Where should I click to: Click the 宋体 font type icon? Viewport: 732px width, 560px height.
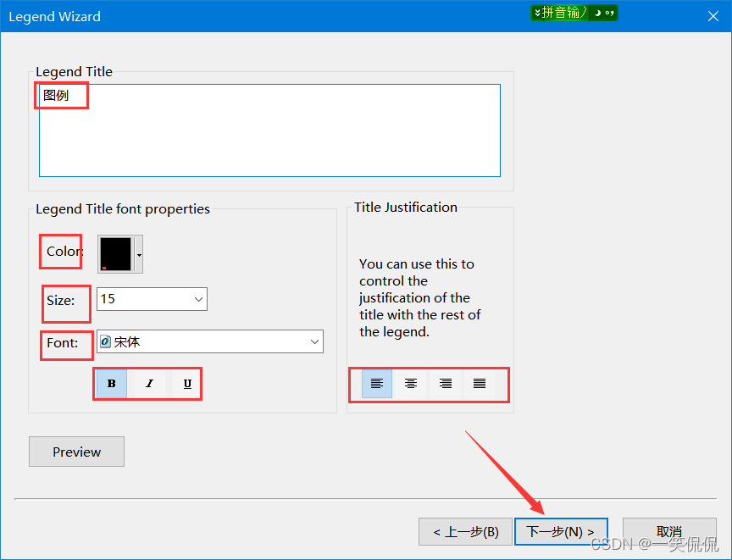[106, 341]
